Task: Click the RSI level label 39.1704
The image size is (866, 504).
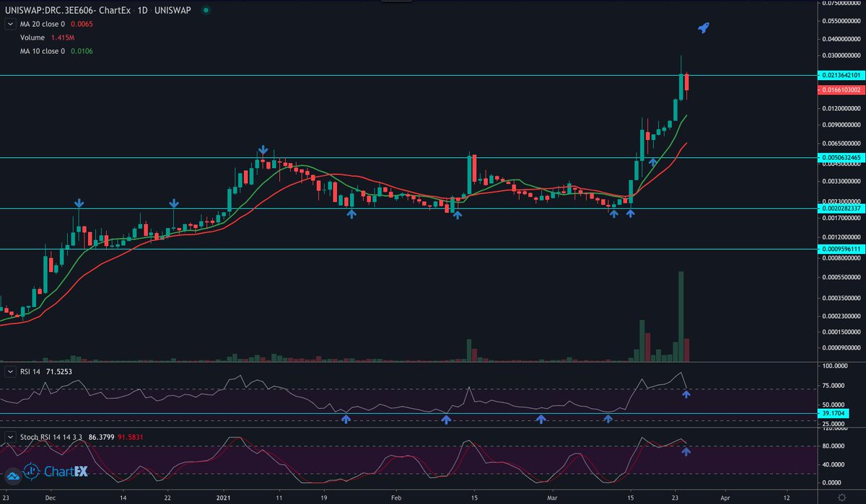Action: click(832, 414)
